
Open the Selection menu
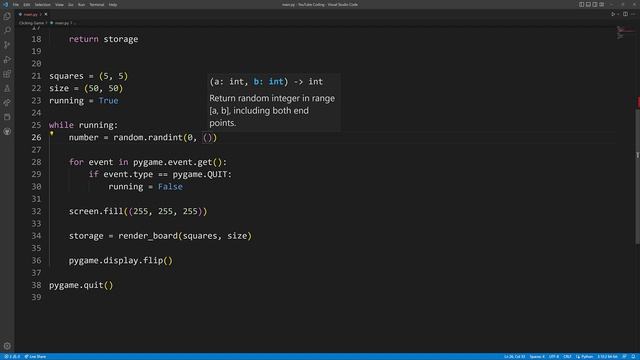[x=42, y=4]
